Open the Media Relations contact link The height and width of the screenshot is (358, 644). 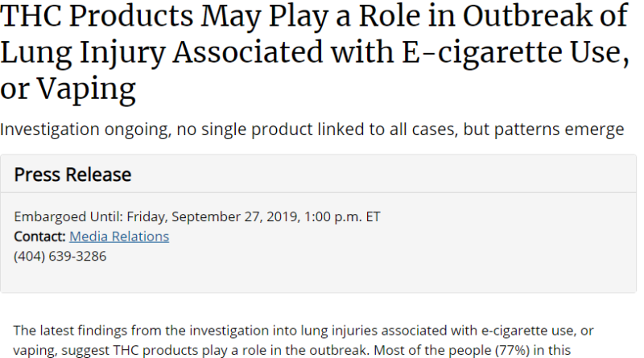click(119, 237)
